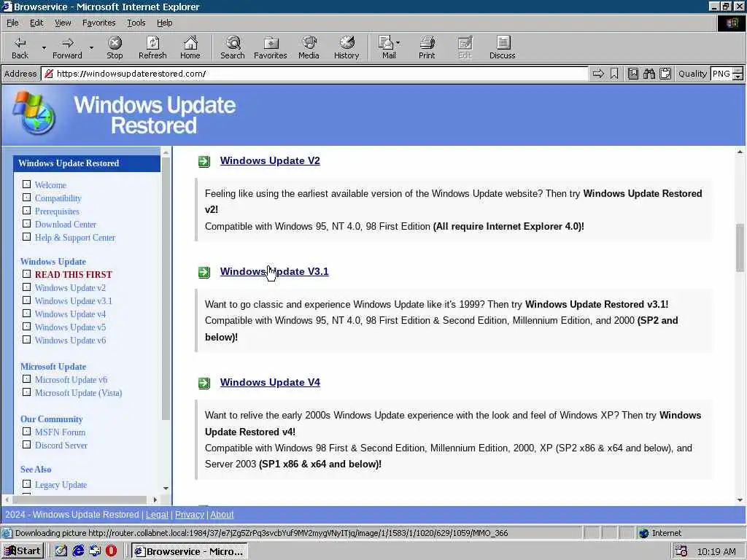
Task: Click the main page scrollbar down arrow
Action: coord(740,500)
